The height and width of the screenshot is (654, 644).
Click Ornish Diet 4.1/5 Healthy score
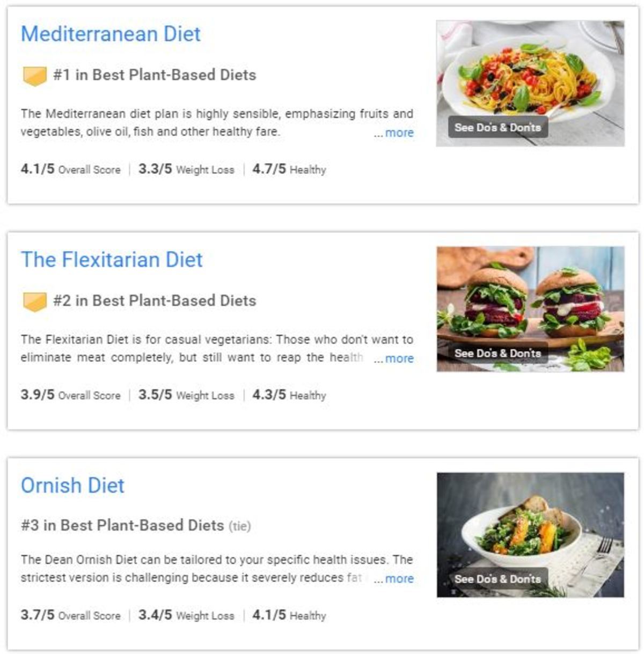tap(289, 615)
